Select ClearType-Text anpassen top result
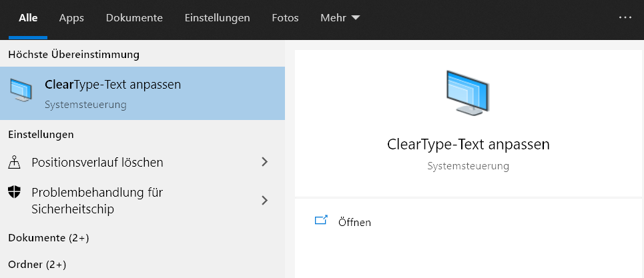 143,93
